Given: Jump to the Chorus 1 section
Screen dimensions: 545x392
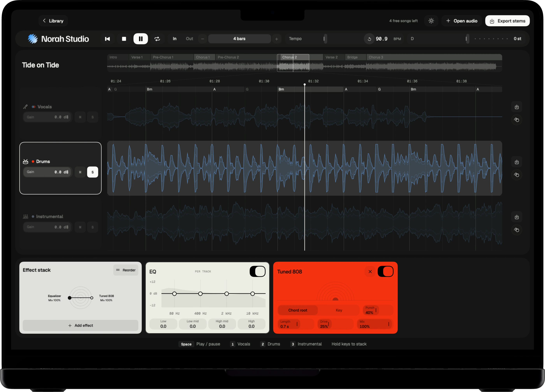Looking at the screenshot, I should point(205,57).
